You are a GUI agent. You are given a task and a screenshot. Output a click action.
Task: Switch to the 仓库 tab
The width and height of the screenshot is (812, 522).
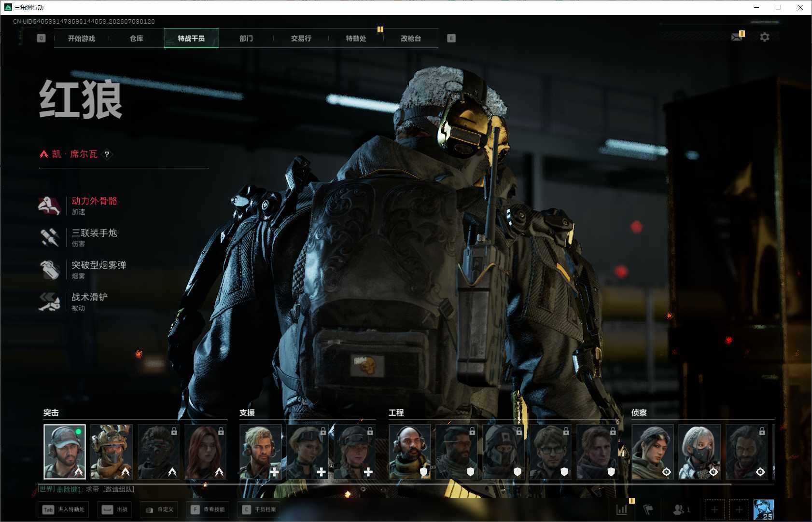point(137,38)
